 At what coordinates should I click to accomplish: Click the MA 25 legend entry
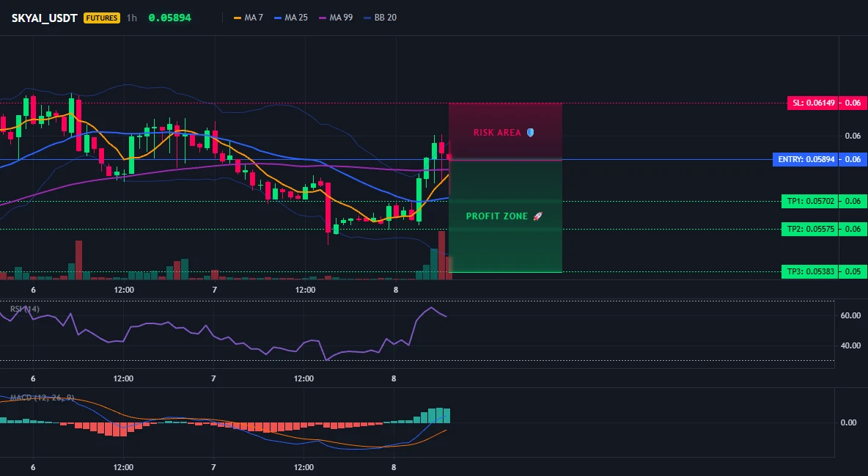tap(291, 18)
